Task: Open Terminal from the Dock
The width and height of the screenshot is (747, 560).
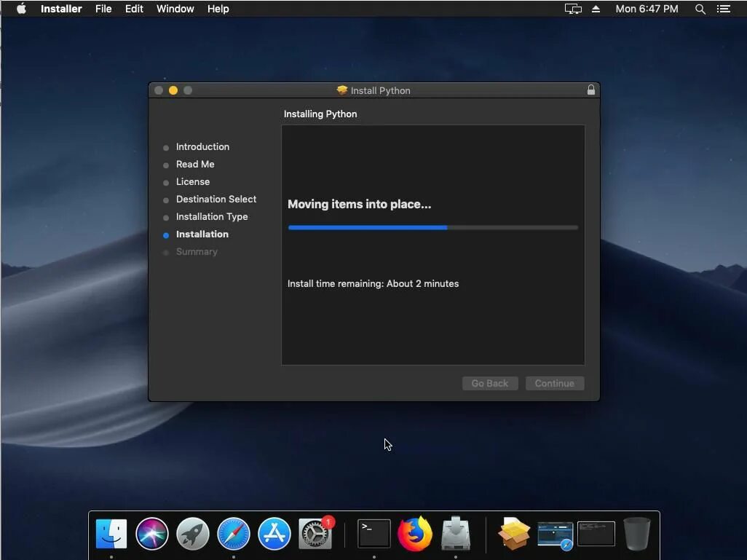Action: (374, 534)
